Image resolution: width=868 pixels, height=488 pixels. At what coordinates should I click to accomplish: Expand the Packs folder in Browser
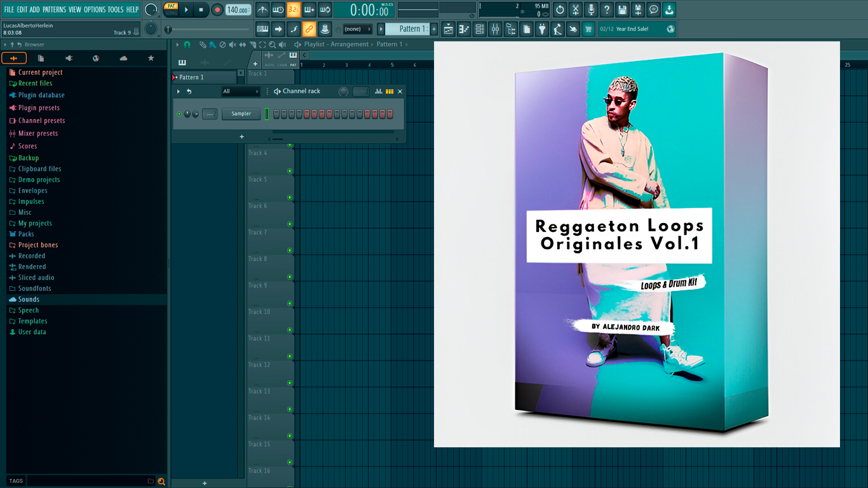point(26,234)
